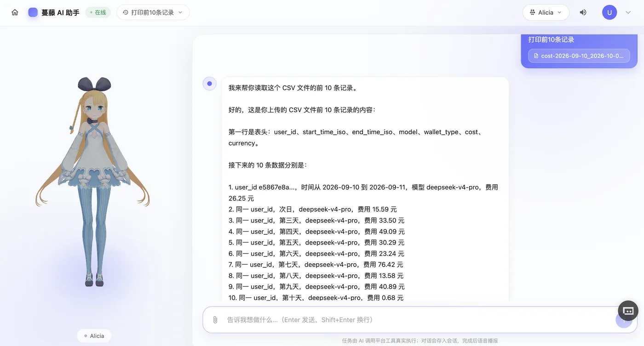
Task: Click record 9 with 费用 40.89 元
Action: (316, 286)
